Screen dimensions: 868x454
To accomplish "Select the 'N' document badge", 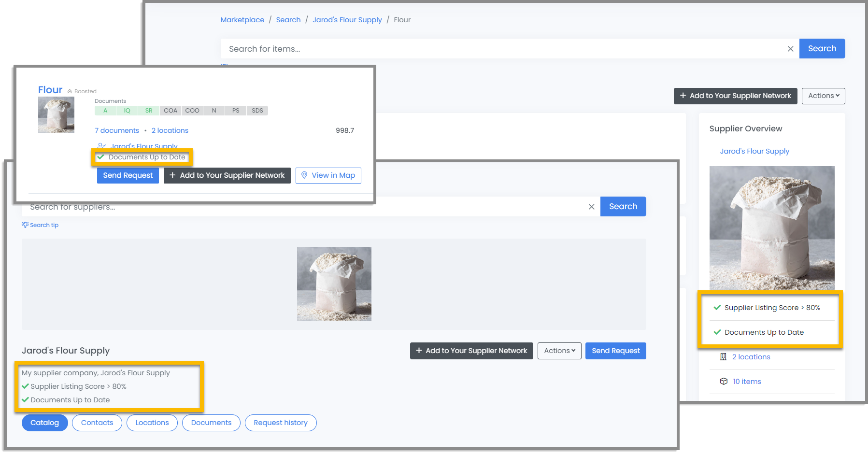I will coord(214,111).
